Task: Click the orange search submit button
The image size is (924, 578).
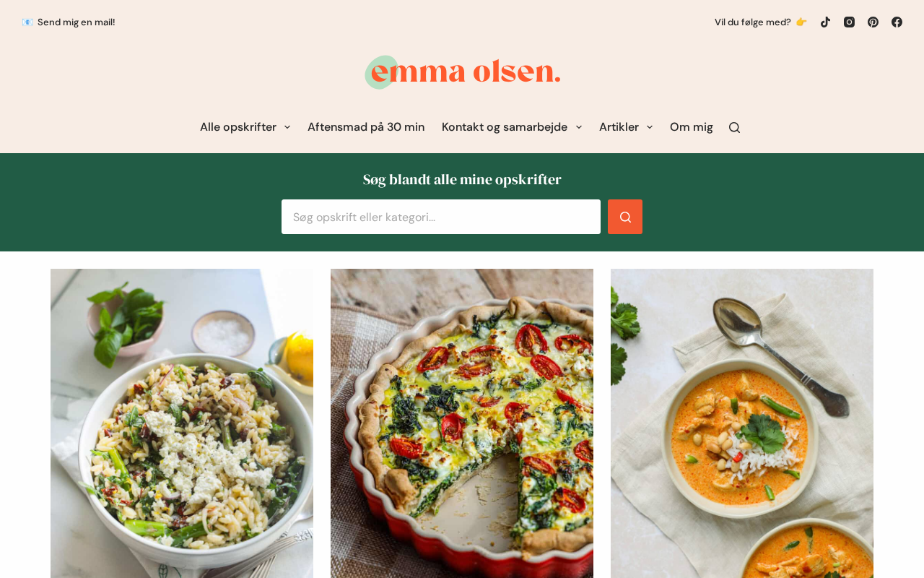Action: coord(625,217)
